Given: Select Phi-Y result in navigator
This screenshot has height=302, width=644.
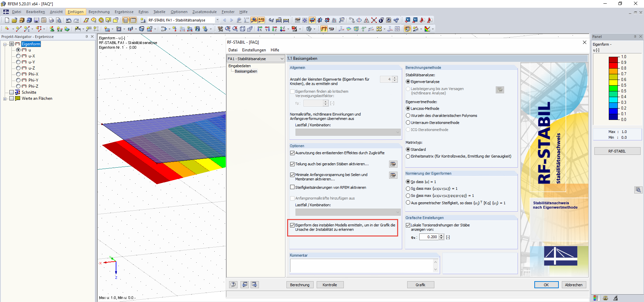Looking at the screenshot, I should point(18,80).
